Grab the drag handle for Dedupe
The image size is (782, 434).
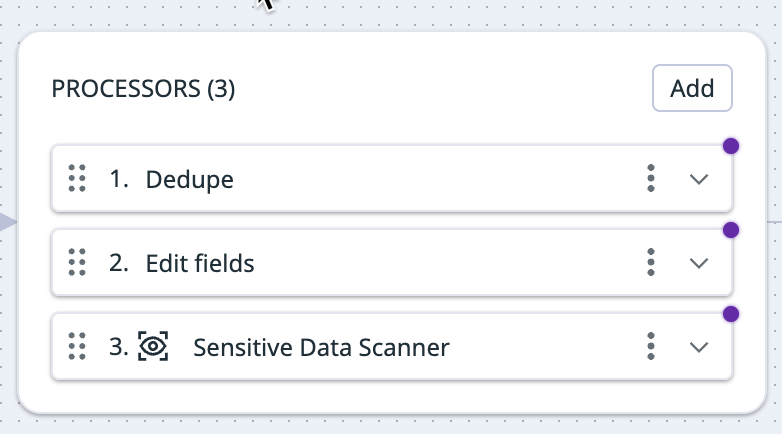(77, 178)
